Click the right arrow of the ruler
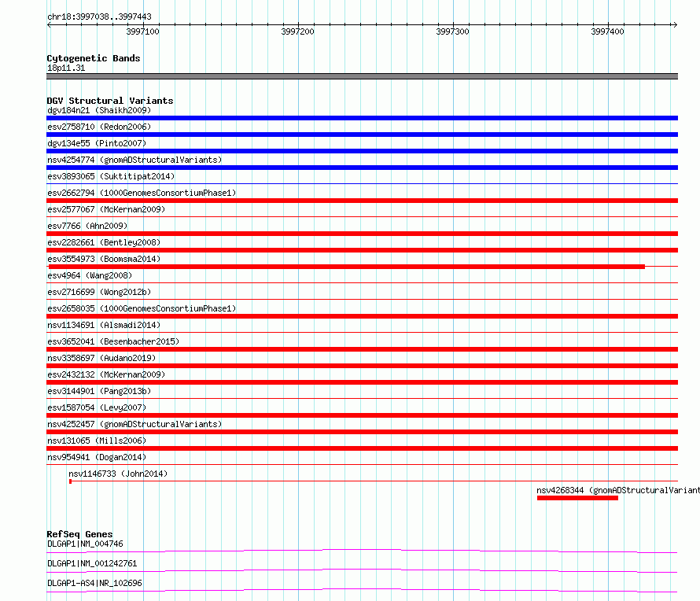Image resolution: width=700 pixels, height=601 pixels. click(675, 24)
